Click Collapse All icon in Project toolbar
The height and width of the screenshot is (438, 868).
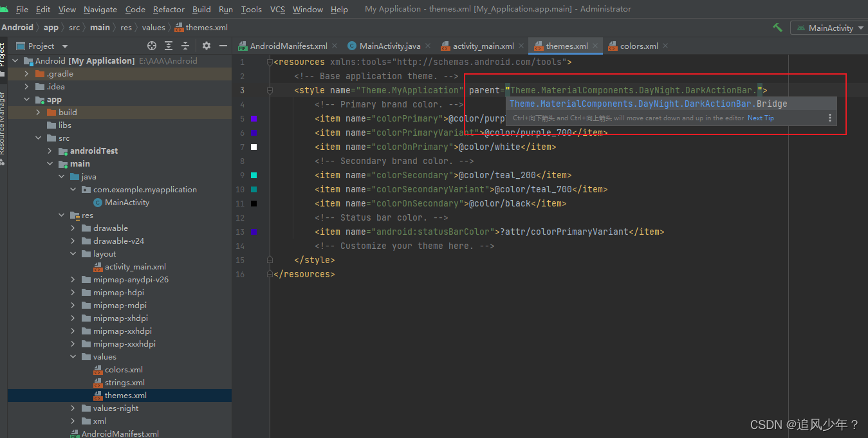185,46
